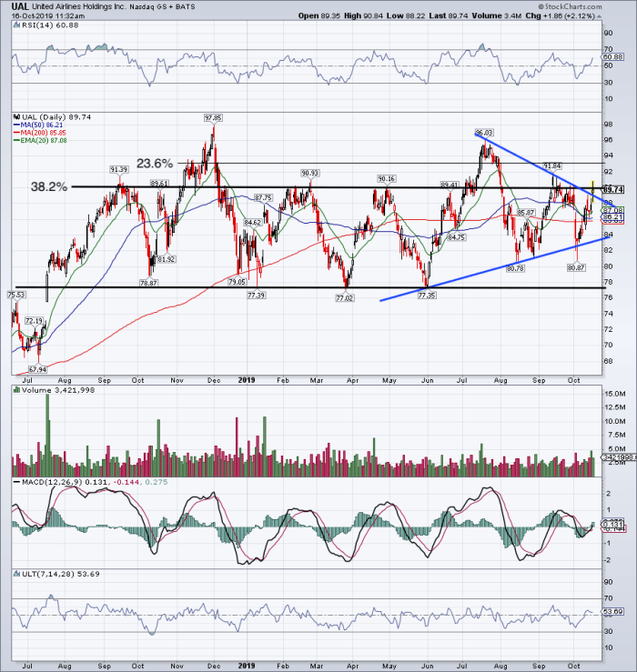Click the 91.84 September high label
The image size is (637, 672).
click(552, 165)
